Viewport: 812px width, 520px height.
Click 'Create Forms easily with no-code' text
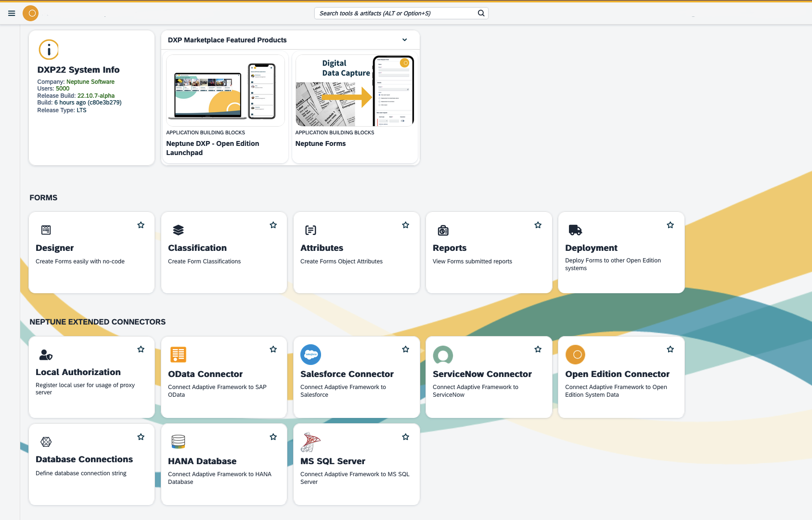(80, 261)
